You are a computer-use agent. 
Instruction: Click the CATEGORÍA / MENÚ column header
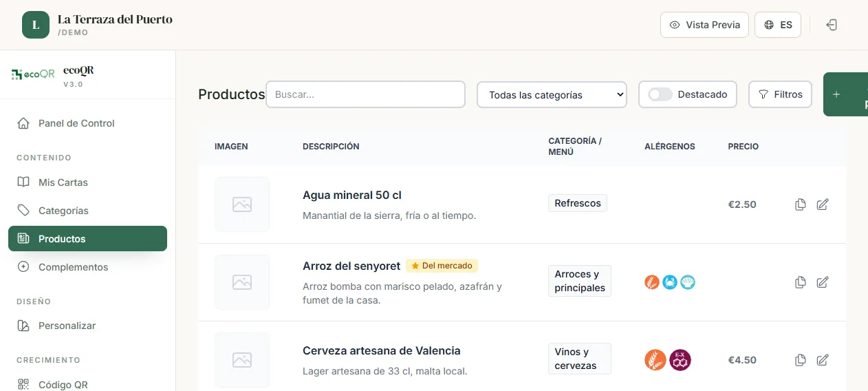point(575,146)
